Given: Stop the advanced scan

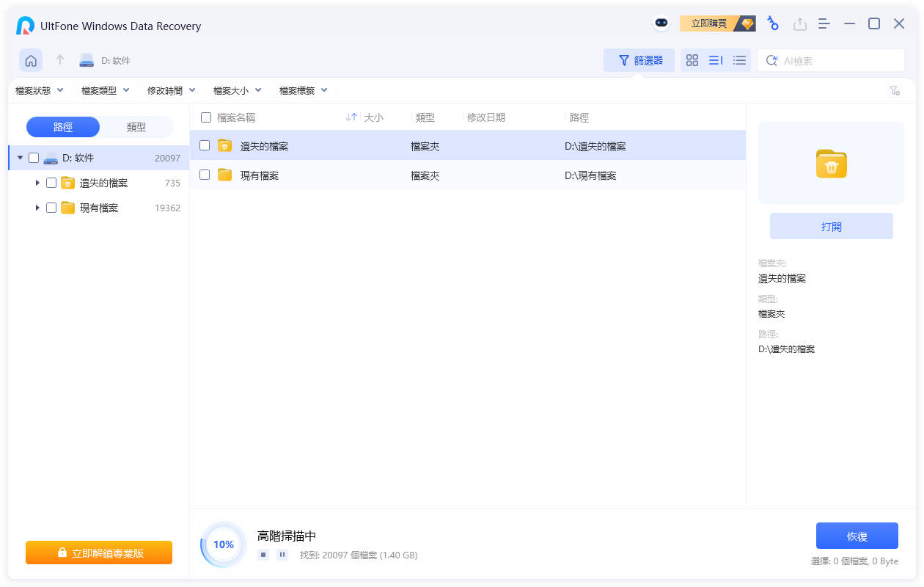Looking at the screenshot, I should pyautogui.click(x=263, y=555).
